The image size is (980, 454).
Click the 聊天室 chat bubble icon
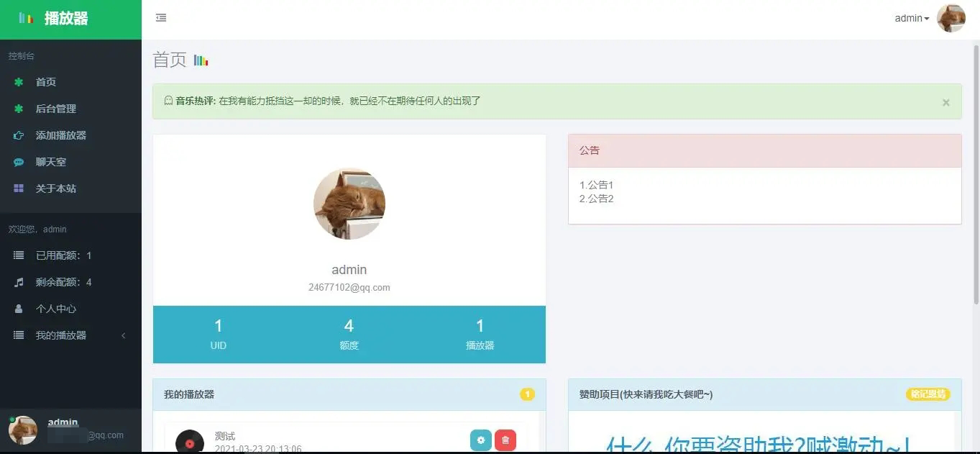pos(19,162)
